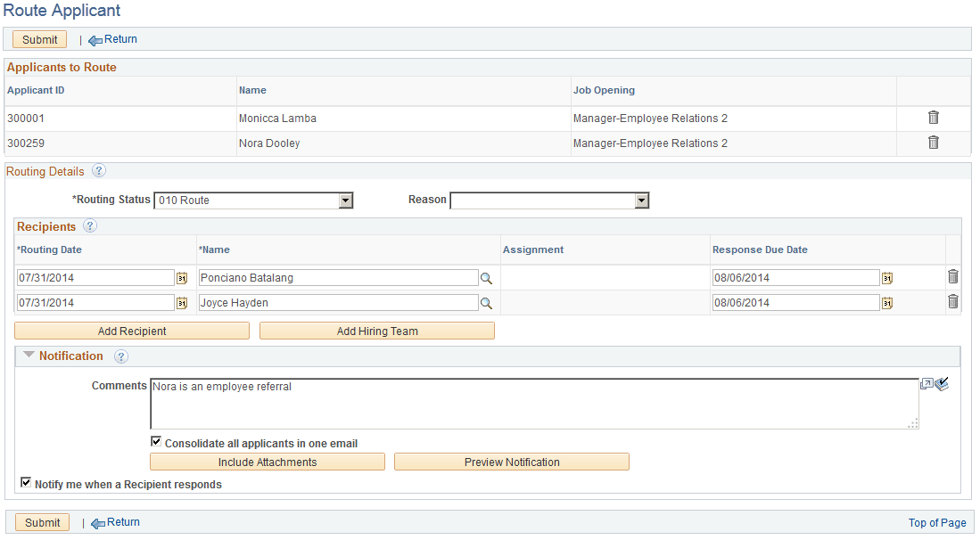Remove Nora Dooley with the delete icon
This screenshot has width=980, height=540.
(933, 143)
